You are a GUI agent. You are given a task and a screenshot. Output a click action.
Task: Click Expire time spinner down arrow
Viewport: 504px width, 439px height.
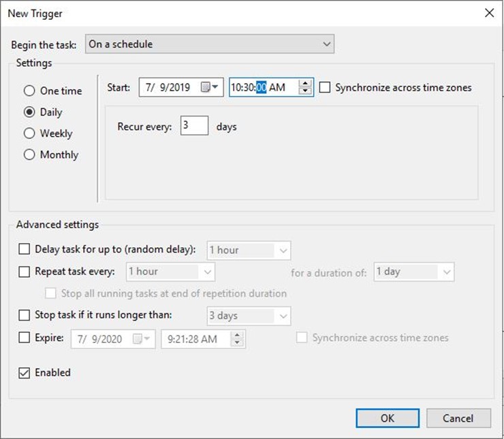(237, 342)
